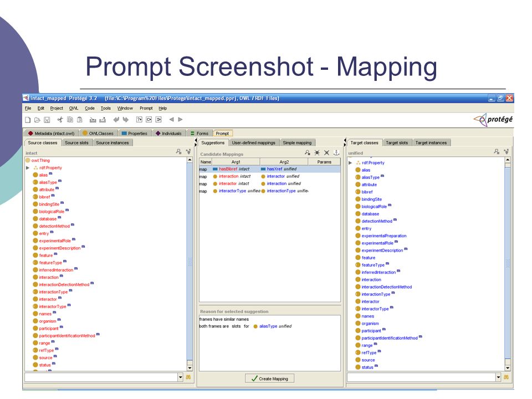
Task: Select detectionMethod in the source tree
Action: [x=53, y=226]
